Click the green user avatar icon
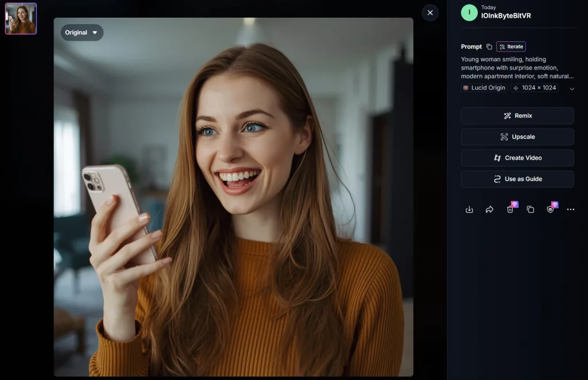588x380 pixels. (x=469, y=13)
